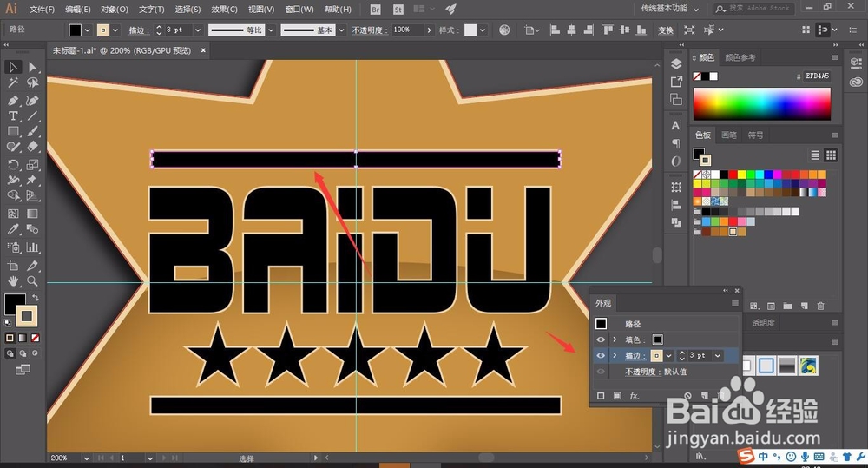Select the Pen tool

tap(13, 101)
